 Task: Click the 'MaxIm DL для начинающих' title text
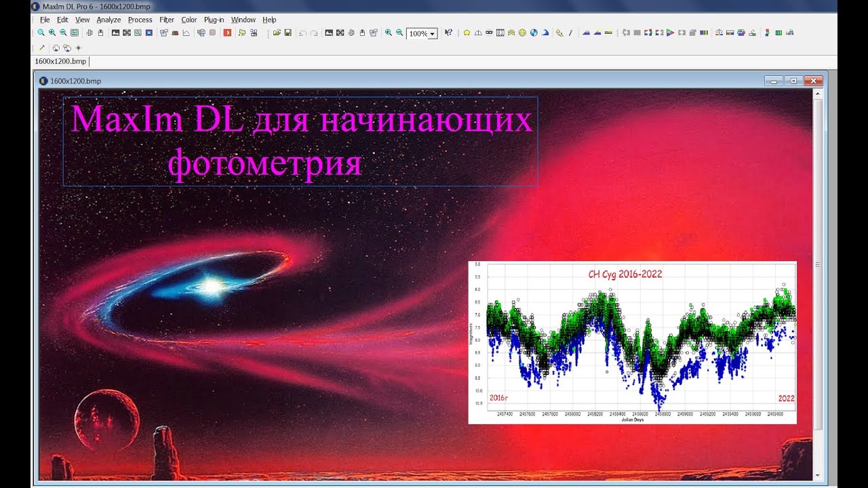coord(301,120)
